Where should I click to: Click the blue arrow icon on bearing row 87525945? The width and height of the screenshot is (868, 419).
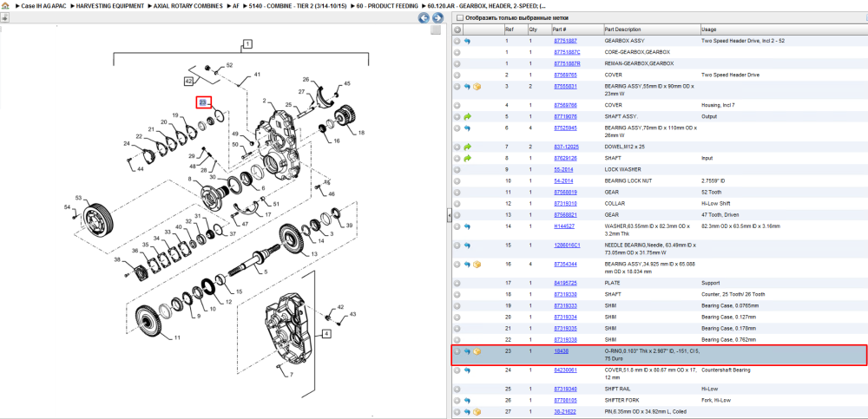(467, 128)
